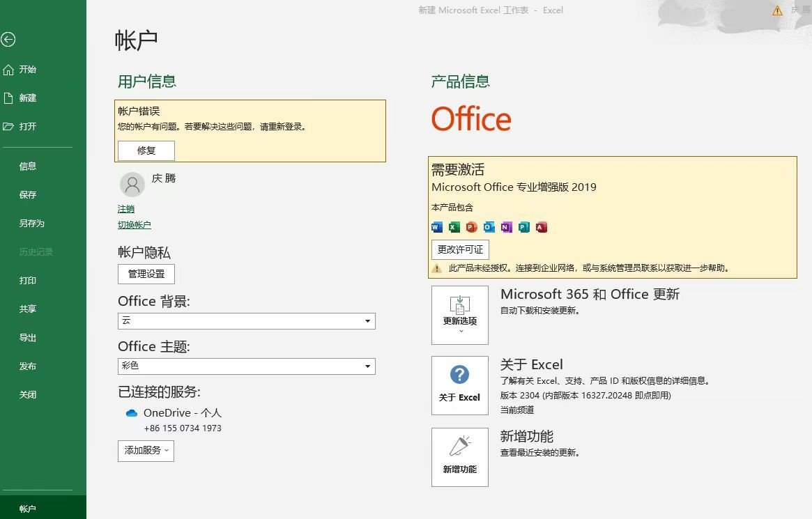Click the 更改许可证 button
The height and width of the screenshot is (519, 812).
pyautogui.click(x=460, y=249)
